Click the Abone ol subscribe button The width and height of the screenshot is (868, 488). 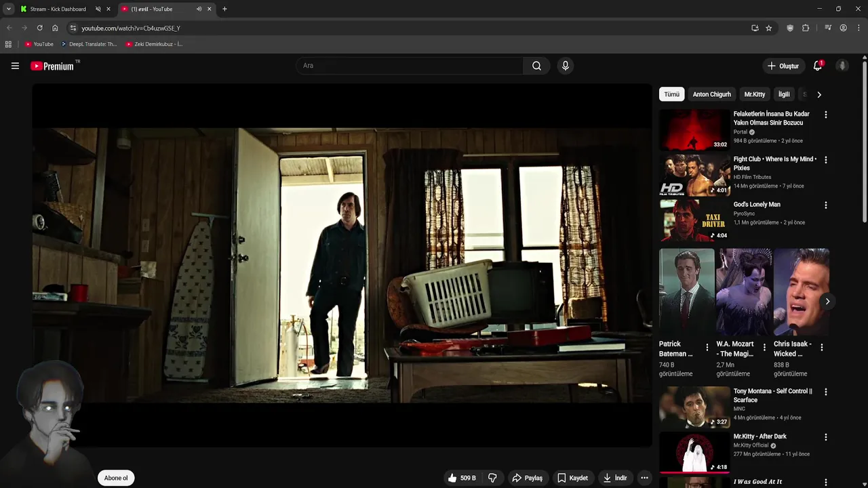pos(116,478)
